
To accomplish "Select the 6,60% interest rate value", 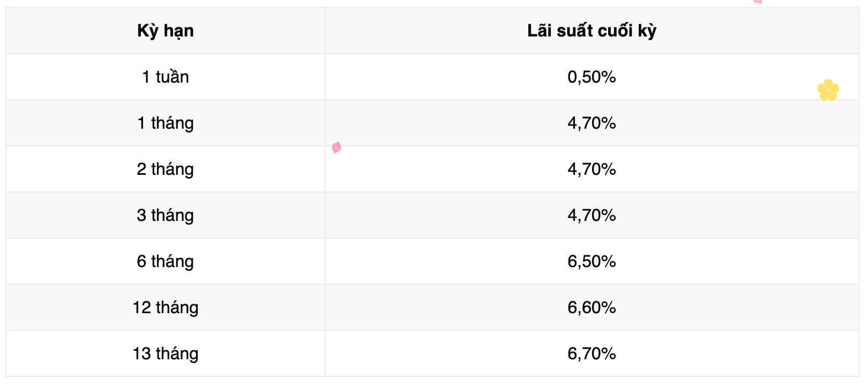I will (x=592, y=308).
